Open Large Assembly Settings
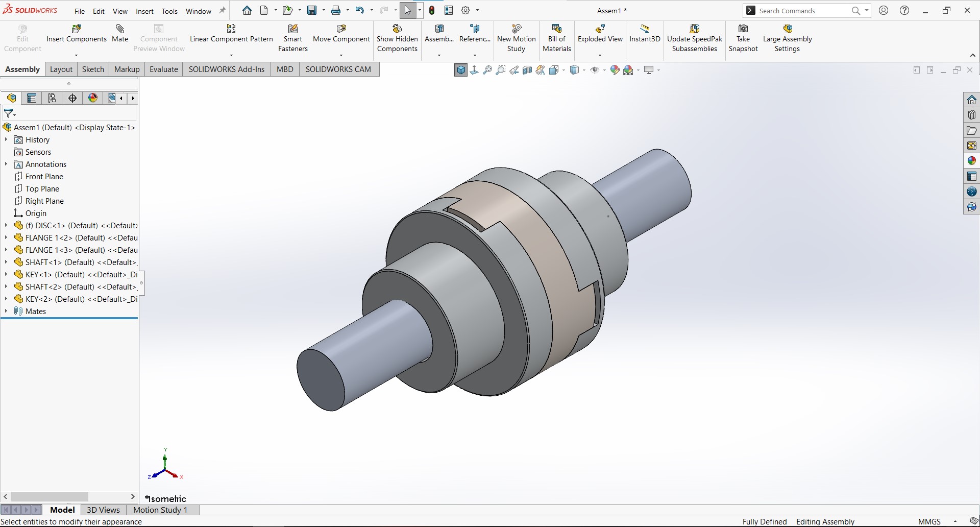Screen dimensions: 980x527 pos(788,38)
